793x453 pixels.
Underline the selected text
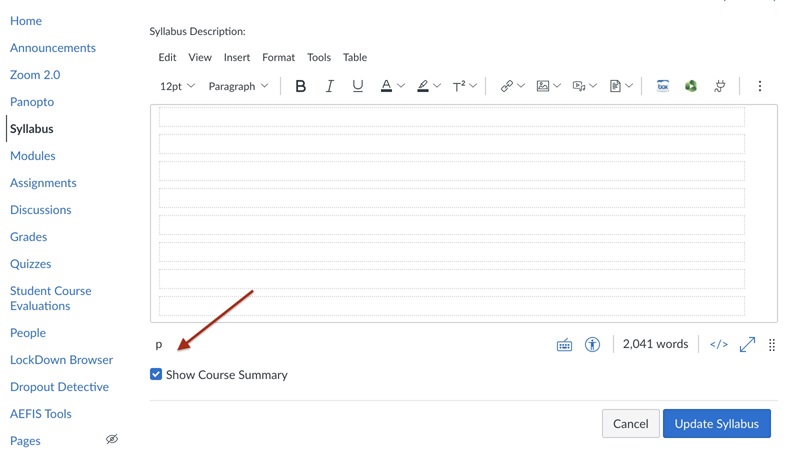(357, 86)
